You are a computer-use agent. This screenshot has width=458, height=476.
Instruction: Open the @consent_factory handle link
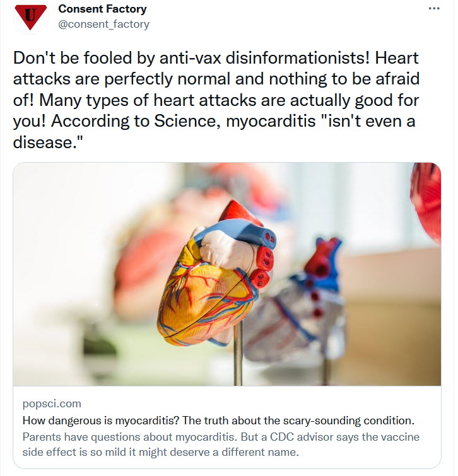click(104, 25)
